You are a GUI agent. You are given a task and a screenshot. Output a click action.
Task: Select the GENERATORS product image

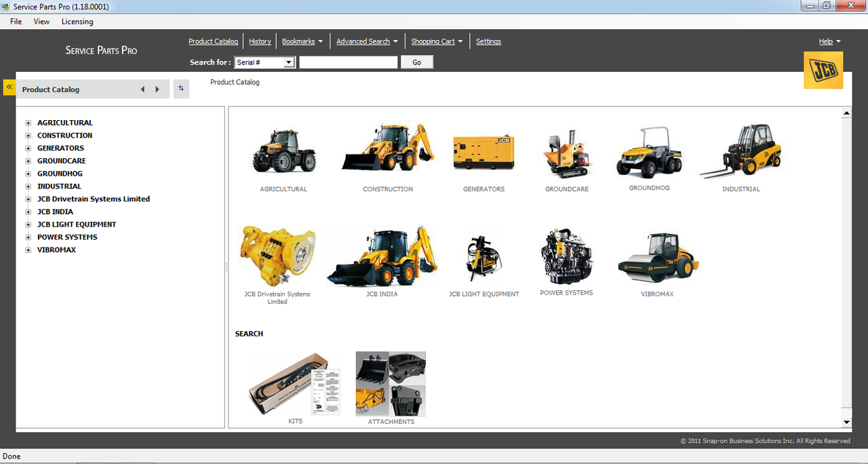pos(484,151)
